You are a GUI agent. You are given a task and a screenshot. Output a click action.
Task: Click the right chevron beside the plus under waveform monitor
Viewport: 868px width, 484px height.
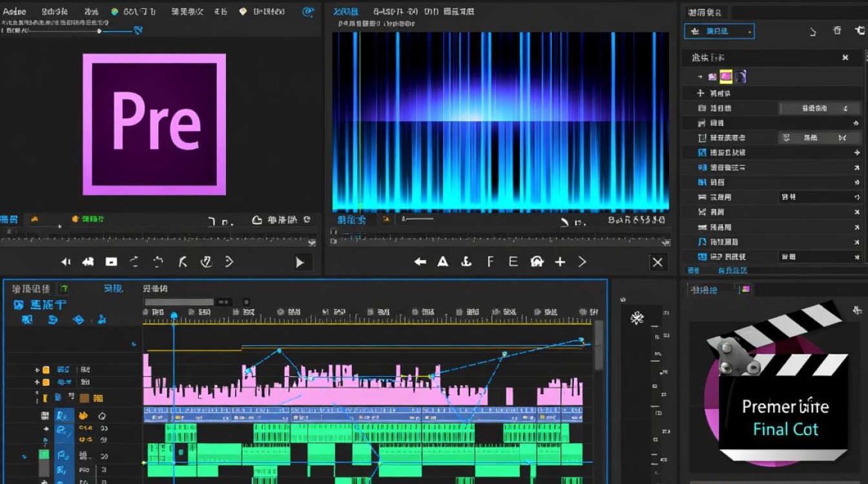click(x=583, y=261)
